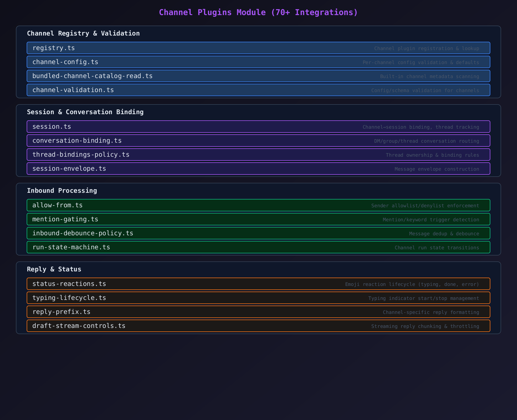Image resolution: width=517 pixels, height=420 pixels.
Task: Click the registry.ts file row
Action: [x=258, y=48]
